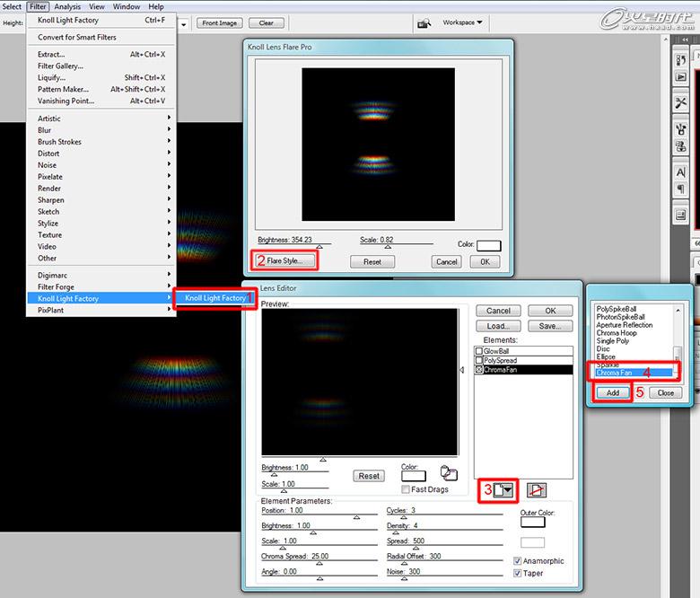Click the Go to Bridge icon

coord(424,22)
